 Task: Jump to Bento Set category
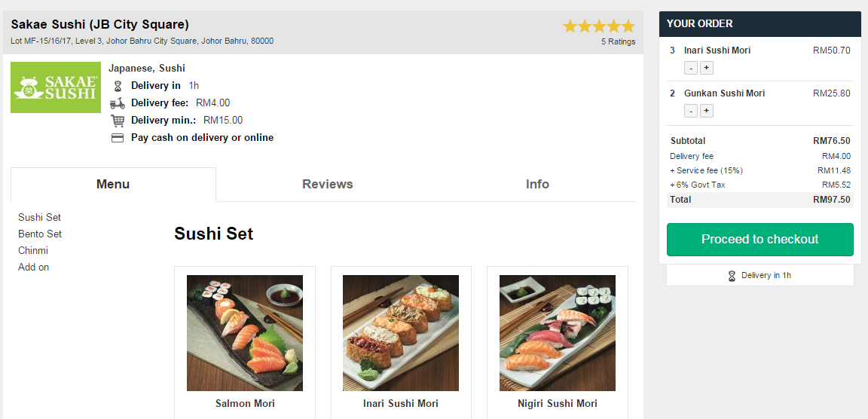pyautogui.click(x=40, y=234)
